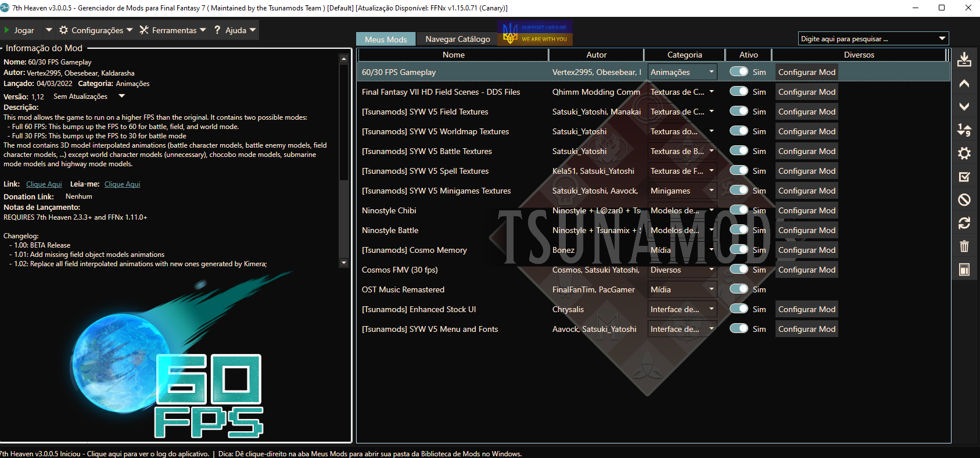
Task: Toggle off Final Fantasy VII HD Field Scenes
Action: [739, 91]
